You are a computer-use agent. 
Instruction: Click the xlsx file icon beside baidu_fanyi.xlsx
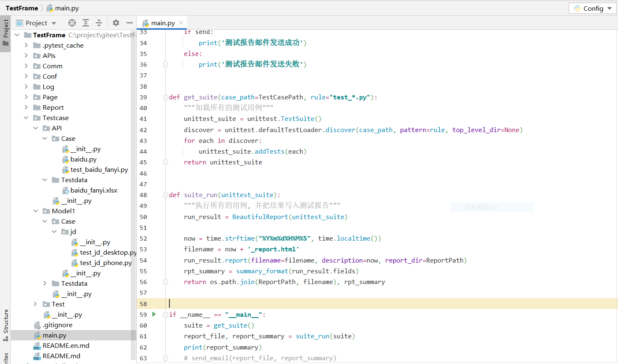tap(65, 190)
